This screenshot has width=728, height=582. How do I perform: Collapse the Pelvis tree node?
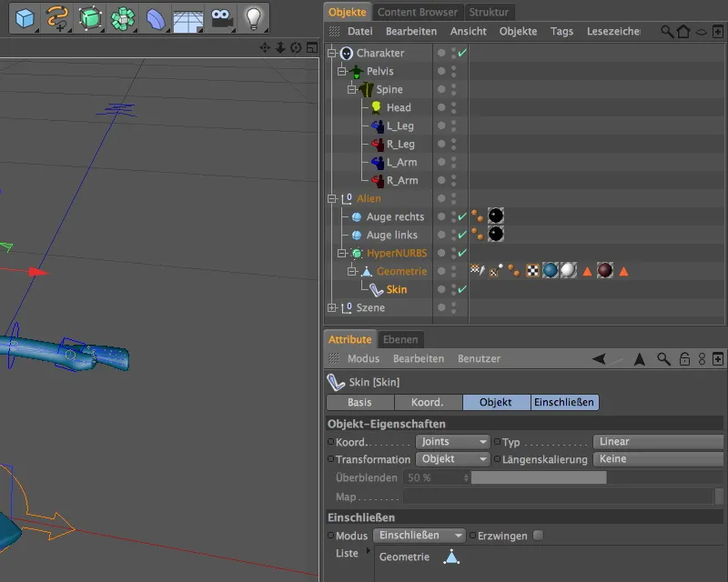[x=342, y=71]
